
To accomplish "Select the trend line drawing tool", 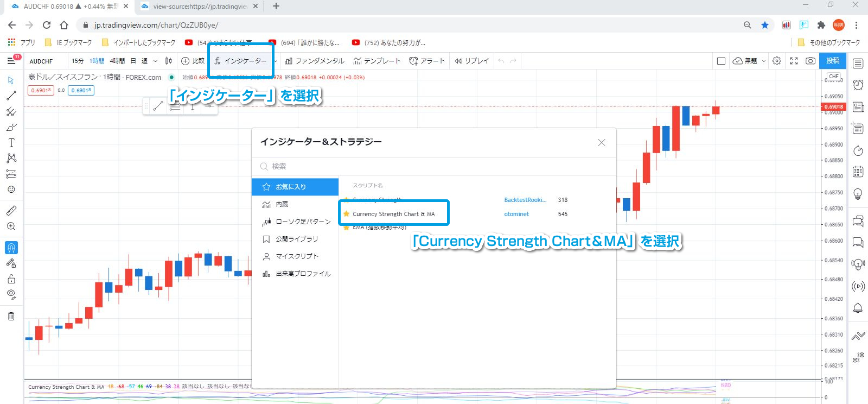I will coord(11,96).
